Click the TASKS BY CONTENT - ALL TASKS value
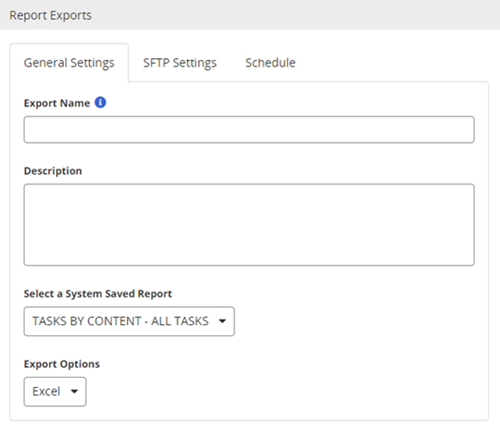This screenshot has height=426, width=500. pos(120,321)
